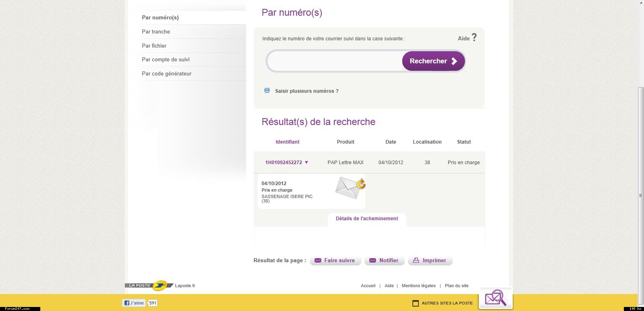The image size is (644, 311).
Task: Click the Aide question mark icon
Action: click(474, 38)
